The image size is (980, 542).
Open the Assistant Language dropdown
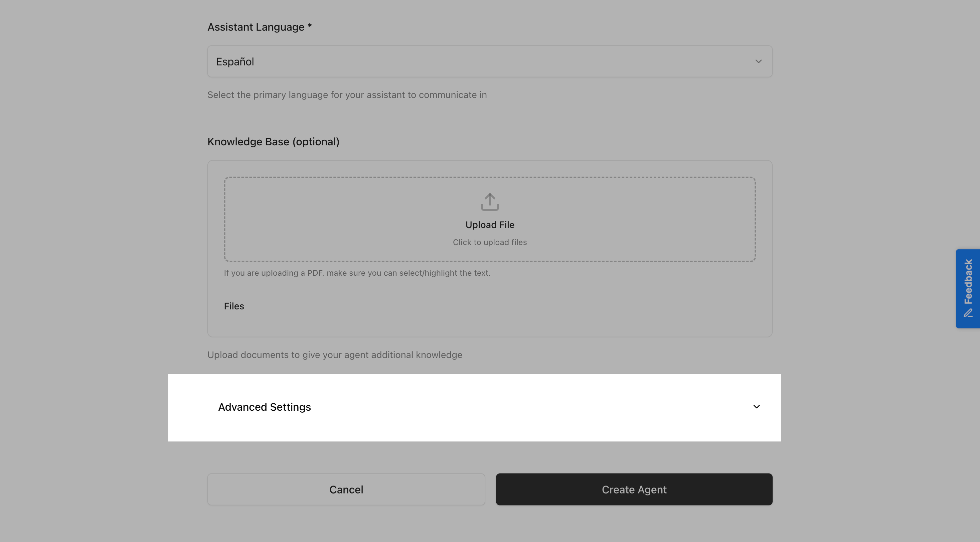[489, 61]
